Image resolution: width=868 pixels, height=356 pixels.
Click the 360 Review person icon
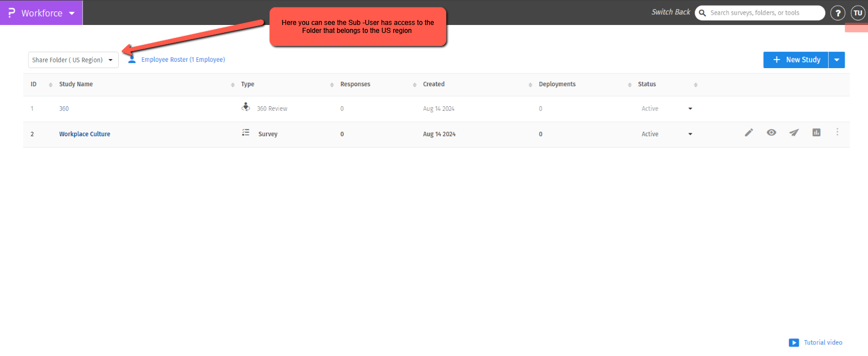(x=246, y=106)
